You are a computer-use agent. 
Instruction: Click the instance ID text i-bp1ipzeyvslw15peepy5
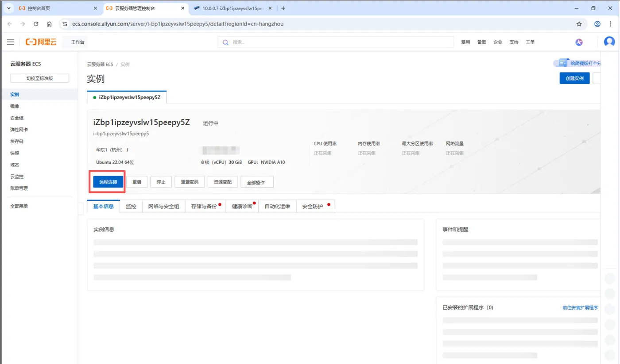point(121,133)
